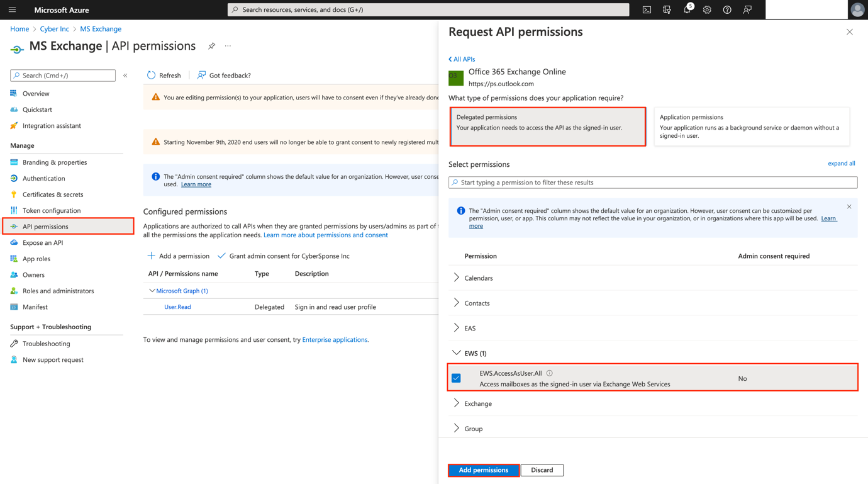
Task: Collapse the left sidebar menu
Action: [125, 76]
